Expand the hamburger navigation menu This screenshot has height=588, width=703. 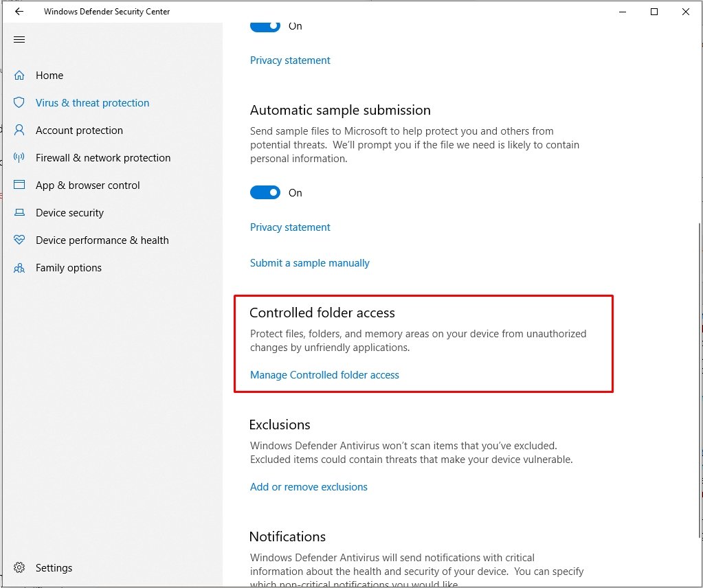point(19,40)
